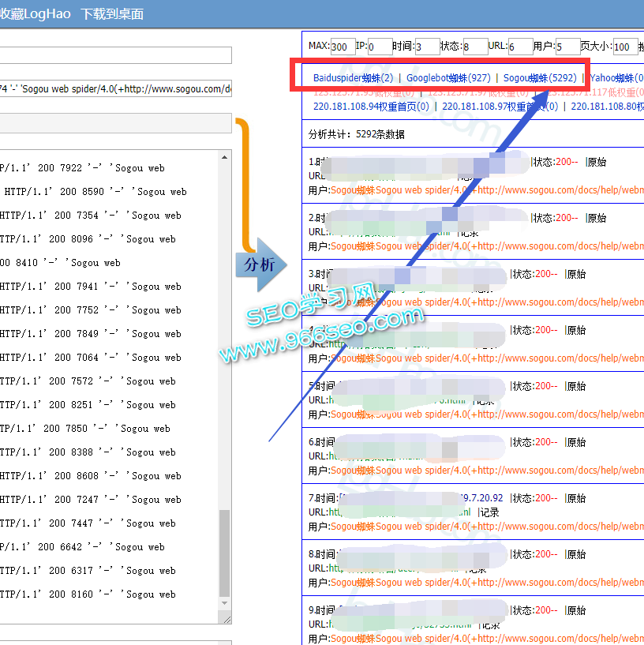Click 原始 link in result row 7
This screenshot has width=644, height=645.
tap(576, 498)
